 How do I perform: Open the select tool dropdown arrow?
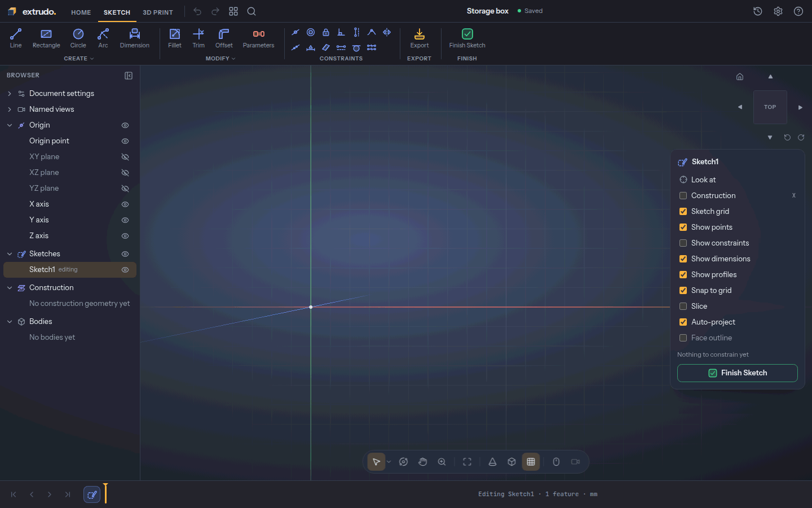coord(389,462)
